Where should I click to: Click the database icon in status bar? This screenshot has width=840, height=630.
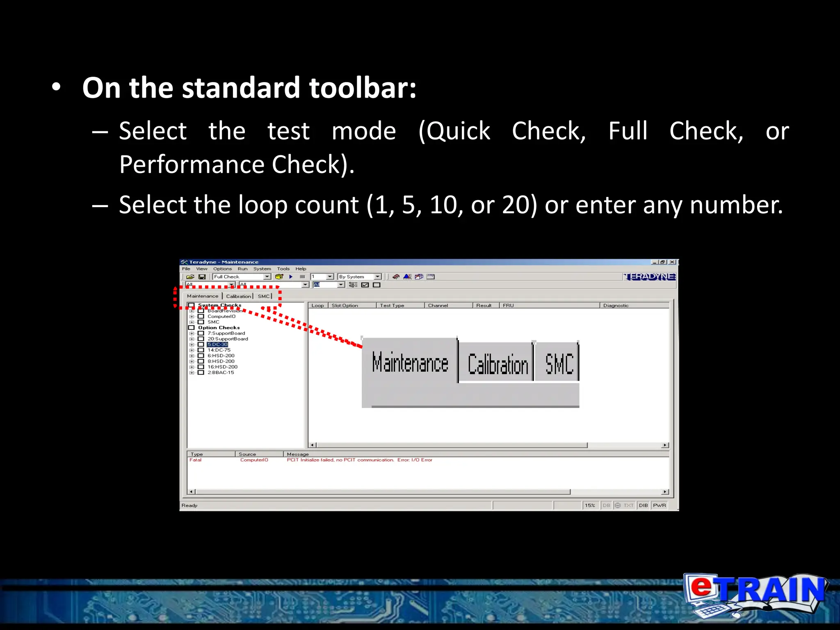(x=617, y=505)
